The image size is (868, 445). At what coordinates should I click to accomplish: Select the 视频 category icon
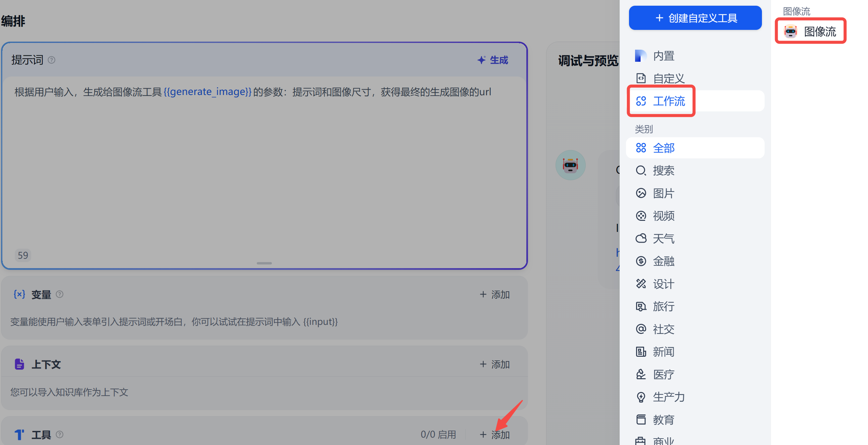pyautogui.click(x=641, y=216)
